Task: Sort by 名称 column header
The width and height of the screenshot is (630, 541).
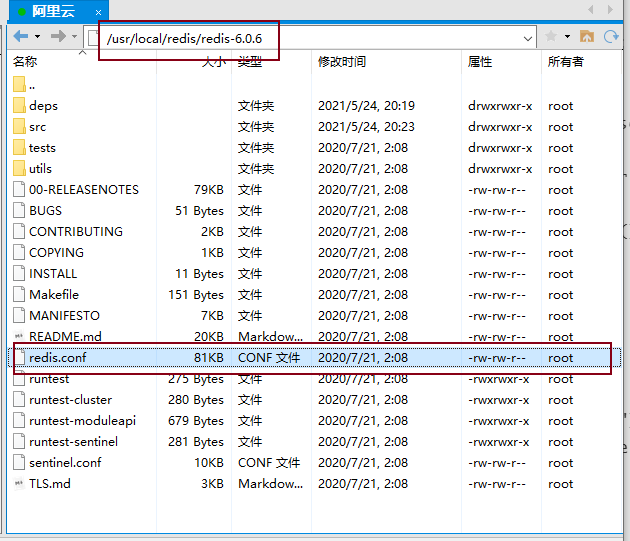Action: (x=25, y=61)
